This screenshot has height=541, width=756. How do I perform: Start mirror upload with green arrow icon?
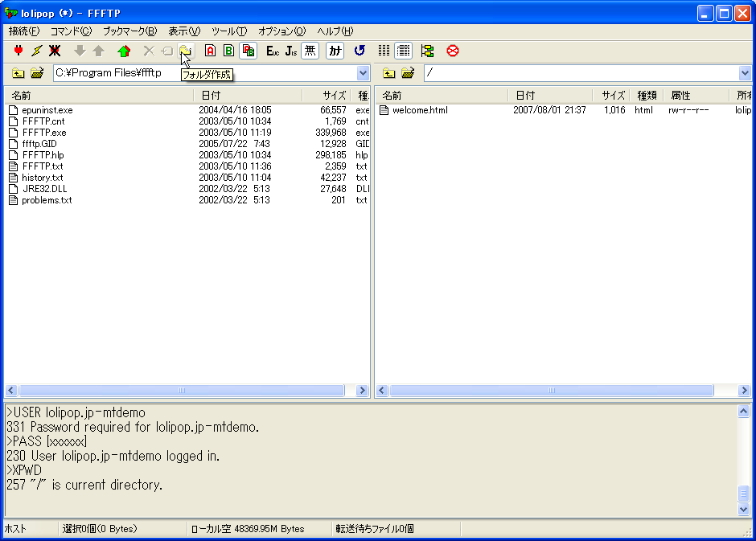124,51
